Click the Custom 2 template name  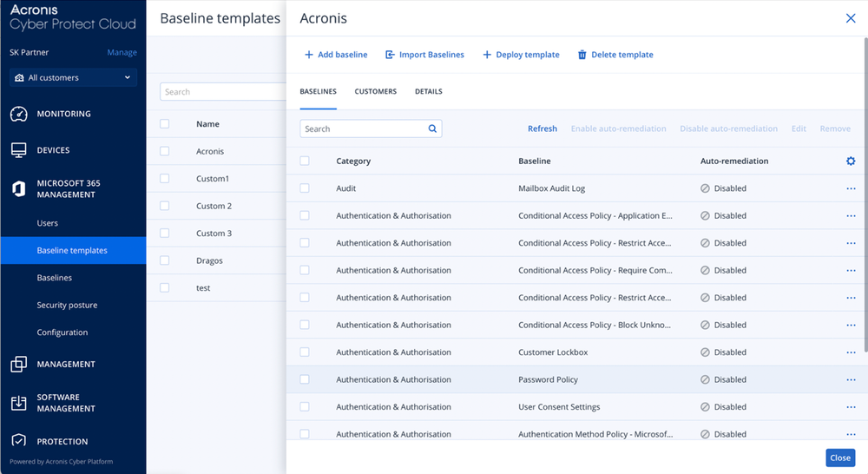pyautogui.click(x=214, y=206)
